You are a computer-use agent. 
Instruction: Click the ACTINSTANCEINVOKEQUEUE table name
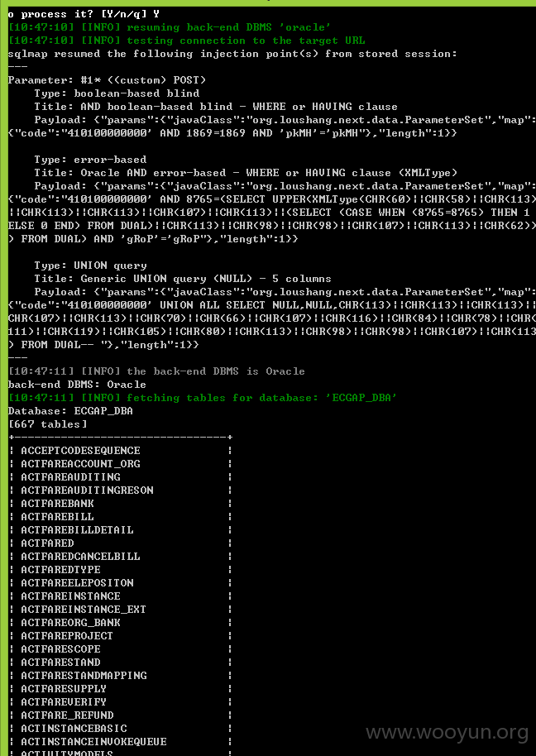[x=93, y=743]
